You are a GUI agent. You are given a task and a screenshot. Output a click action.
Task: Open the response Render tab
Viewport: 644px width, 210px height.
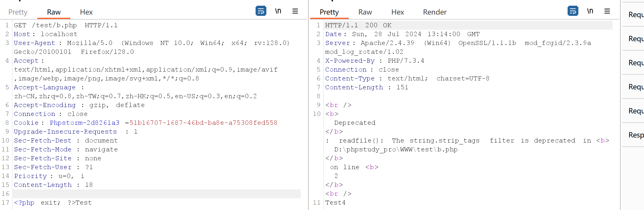pos(434,12)
